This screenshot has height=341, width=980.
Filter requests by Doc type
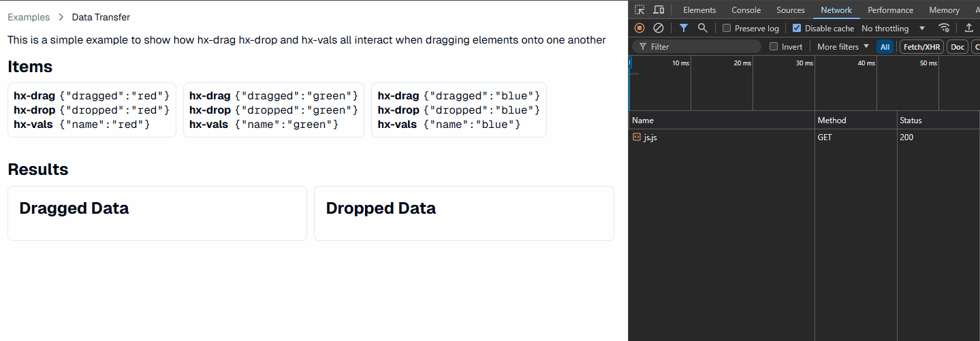point(958,46)
